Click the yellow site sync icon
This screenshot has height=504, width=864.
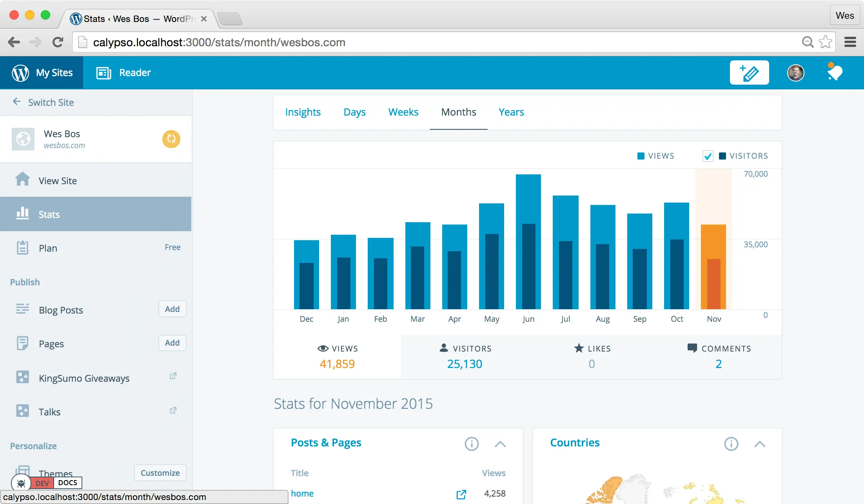pyautogui.click(x=171, y=139)
